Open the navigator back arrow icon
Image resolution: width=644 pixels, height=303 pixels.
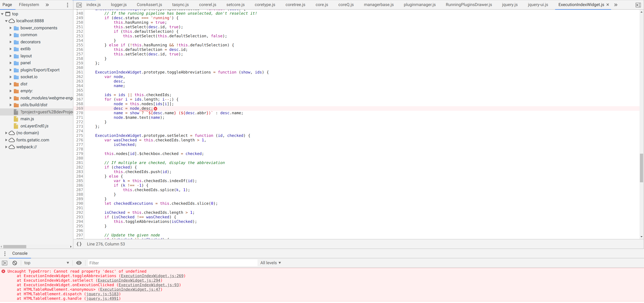coord(79,5)
